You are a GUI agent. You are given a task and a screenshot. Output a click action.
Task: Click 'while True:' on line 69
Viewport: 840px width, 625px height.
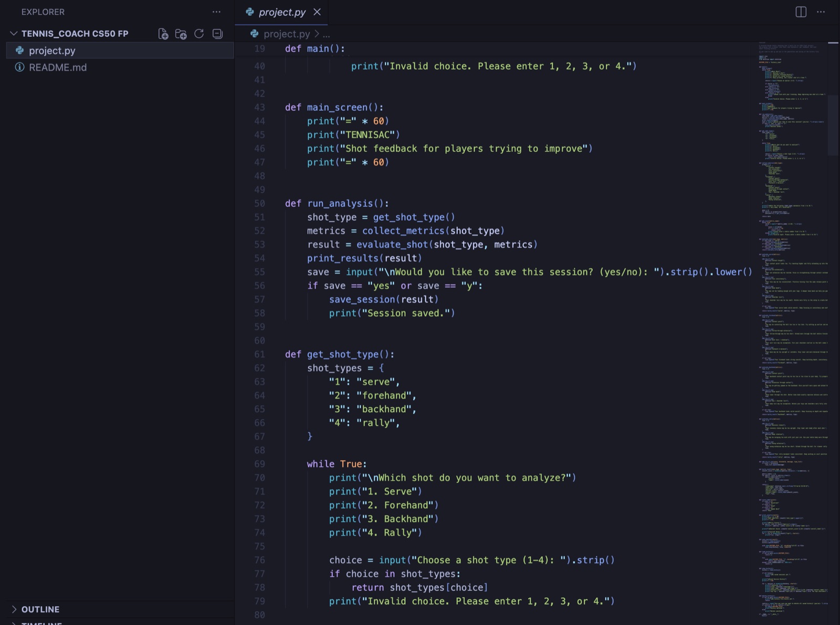pos(337,464)
